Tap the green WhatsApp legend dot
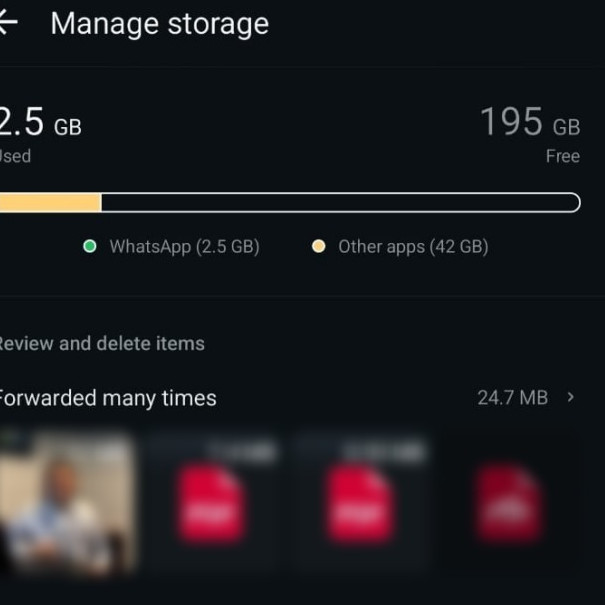 90,246
